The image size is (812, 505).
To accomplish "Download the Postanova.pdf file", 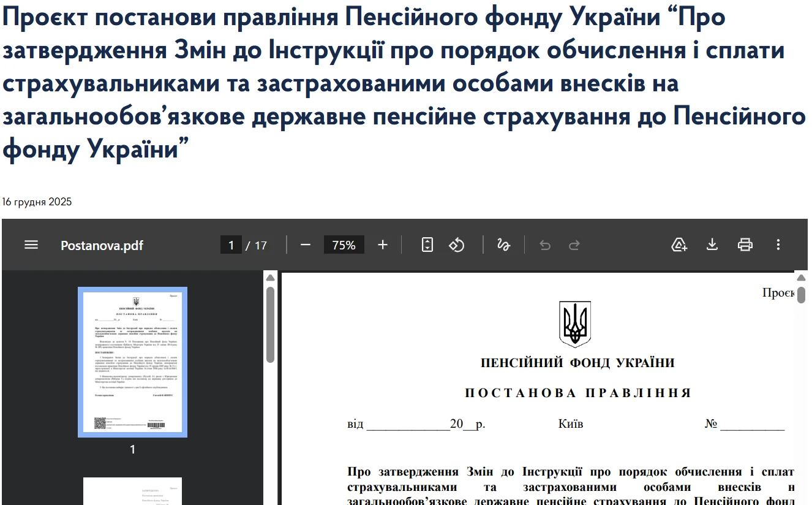I will (x=712, y=244).
